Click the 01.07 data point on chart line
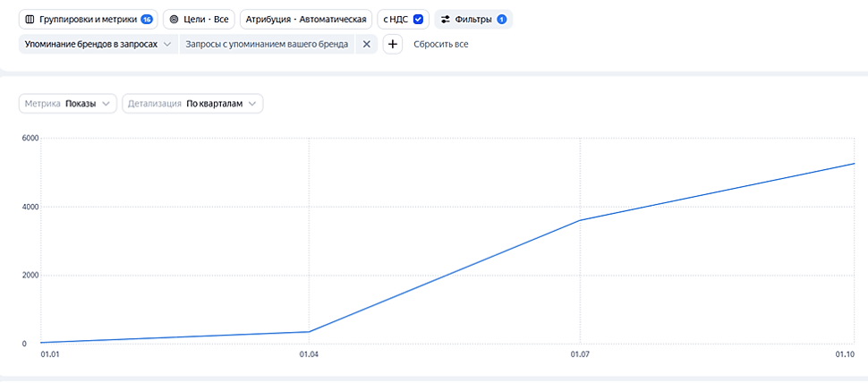This screenshot has width=868, height=383. pyautogui.click(x=580, y=220)
